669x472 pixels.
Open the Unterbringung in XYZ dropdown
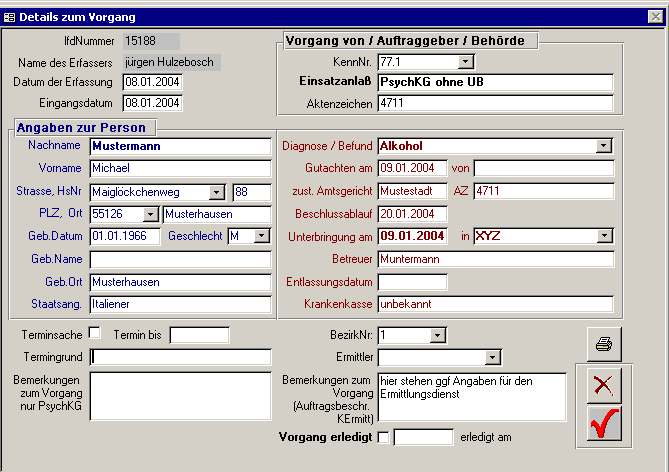tap(604, 236)
